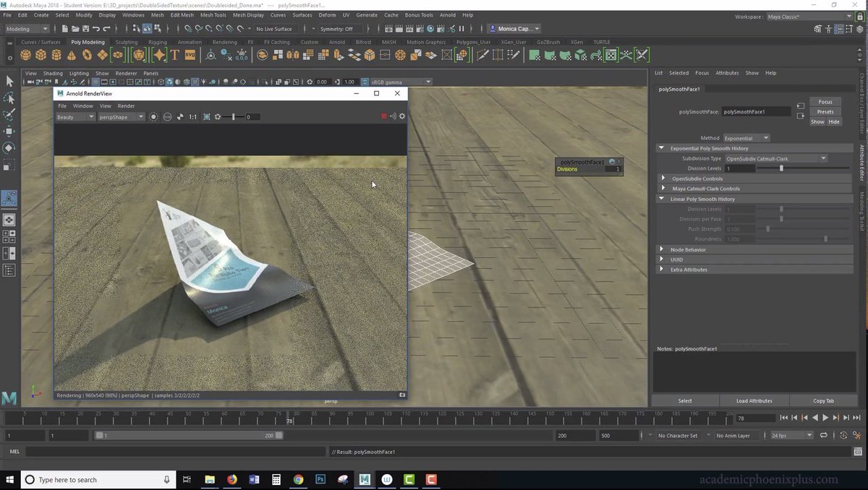Open the Render menu in Arnold RenderView

pos(126,106)
